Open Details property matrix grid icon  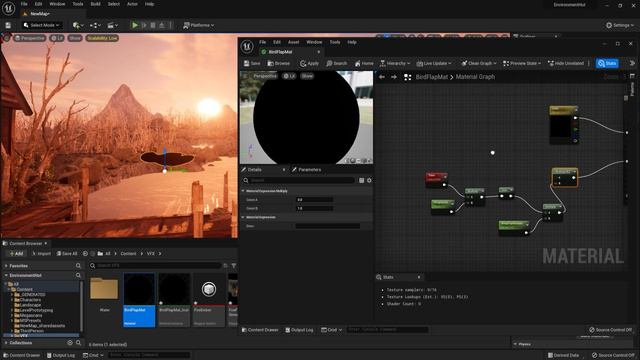pos(361,180)
